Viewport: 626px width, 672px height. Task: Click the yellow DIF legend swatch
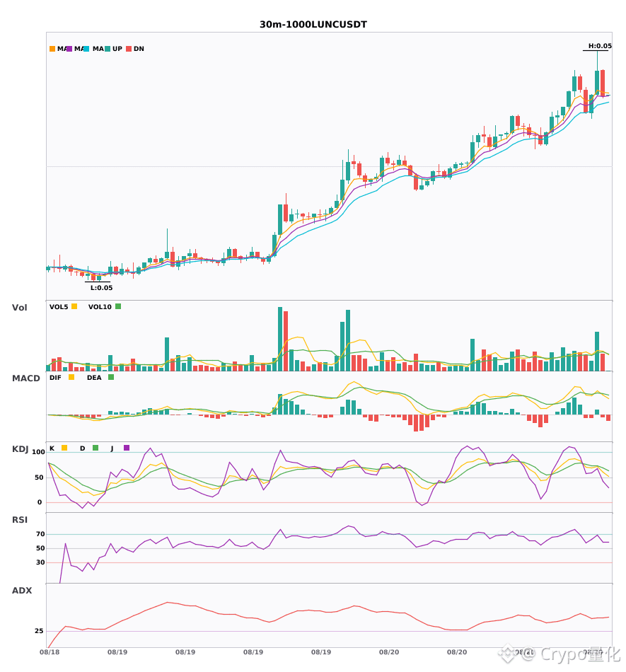71,377
